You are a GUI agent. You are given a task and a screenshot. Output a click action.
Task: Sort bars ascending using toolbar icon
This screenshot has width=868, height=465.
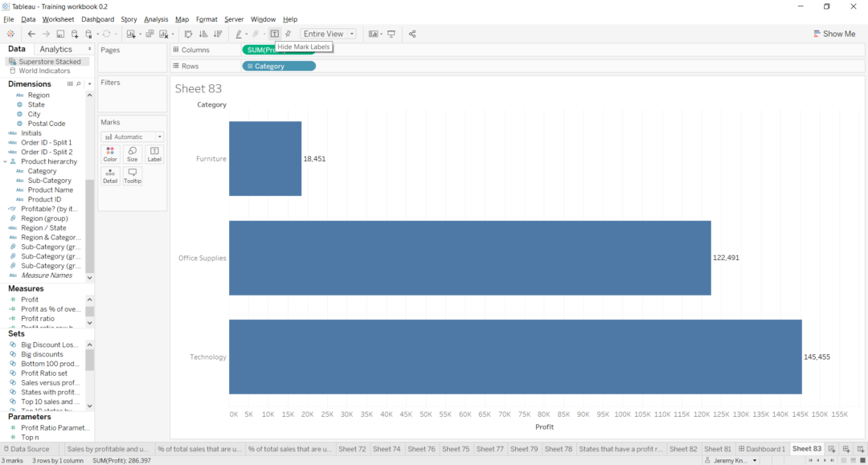click(x=203, y=34)
